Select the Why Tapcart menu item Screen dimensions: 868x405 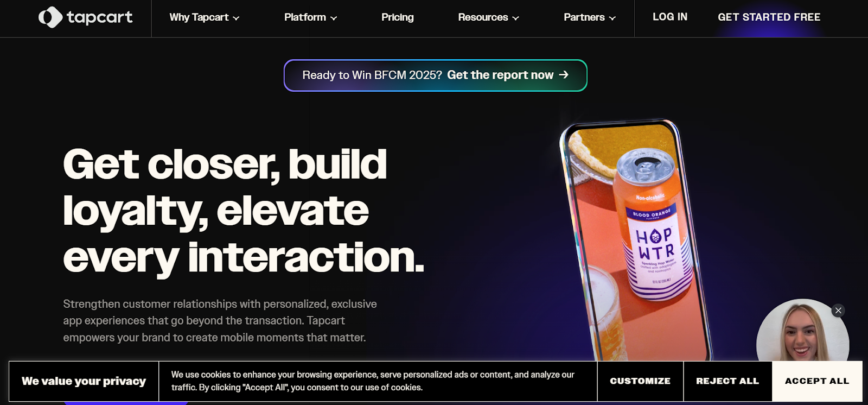pos(199,17)
